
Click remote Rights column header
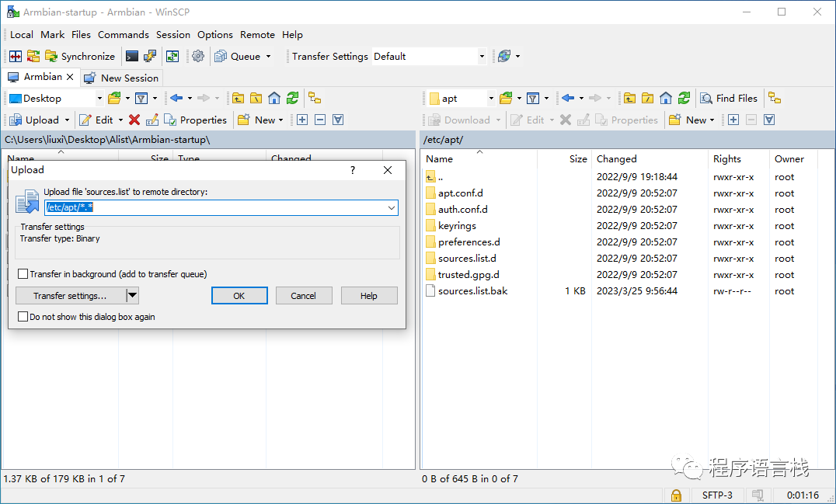739,158
